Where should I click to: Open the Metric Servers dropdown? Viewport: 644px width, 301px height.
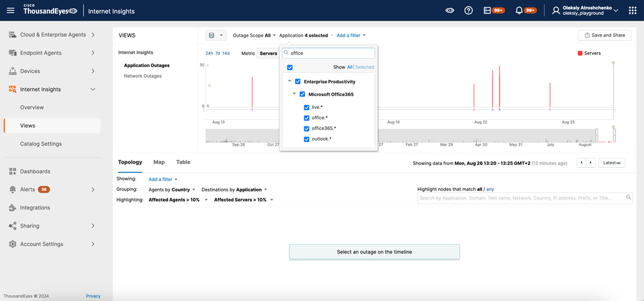click(269, 53)
